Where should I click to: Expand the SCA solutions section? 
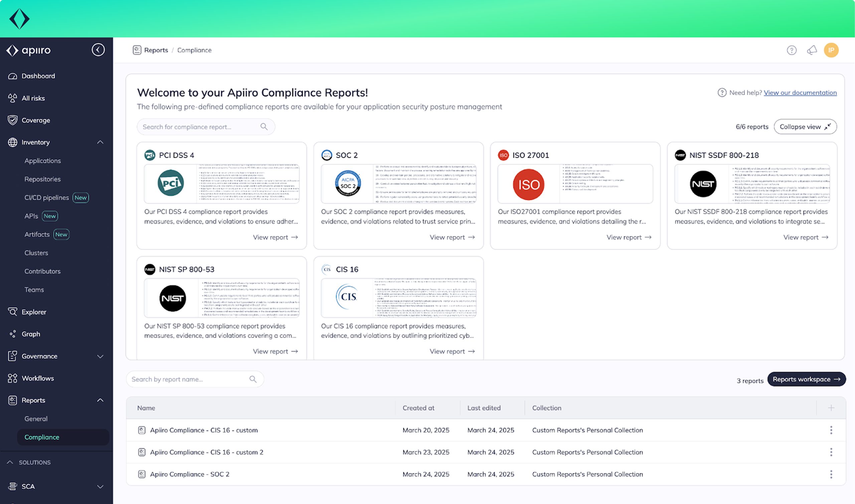point(100,486)
